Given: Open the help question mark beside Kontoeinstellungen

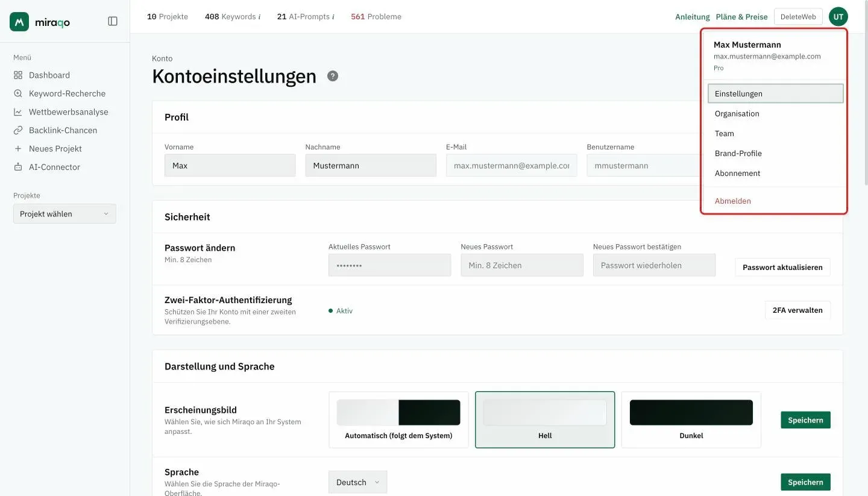Looking at the screenshot, I should point(333,76).
